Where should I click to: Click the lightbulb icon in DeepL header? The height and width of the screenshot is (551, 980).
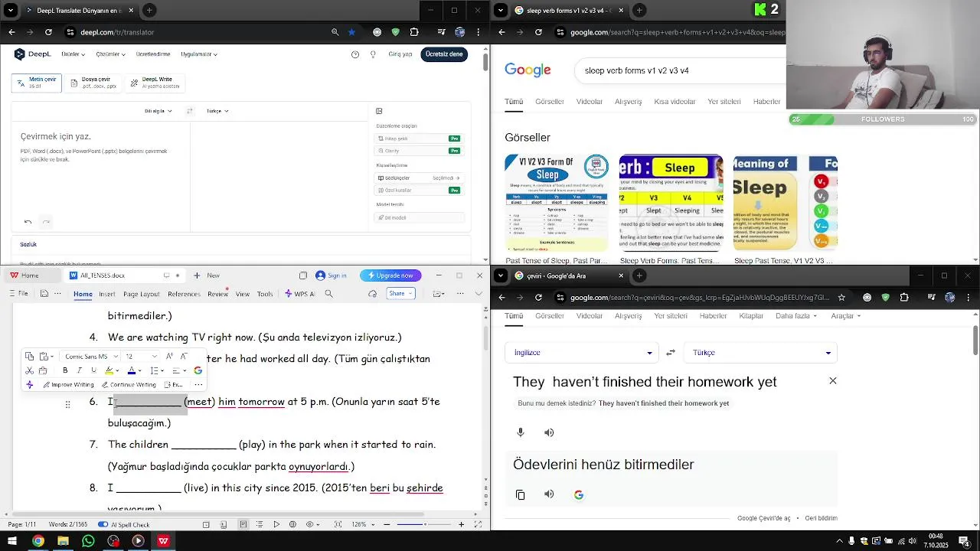[x=373, y=54]
